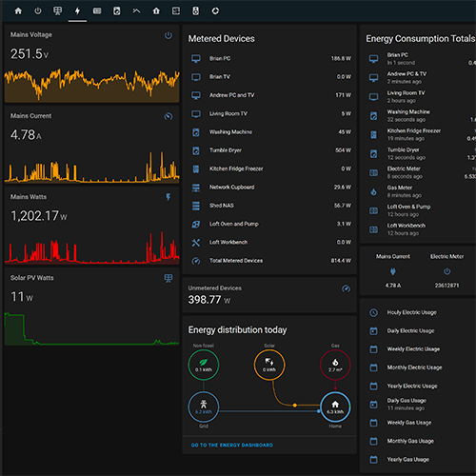The image size is (476, 476).
Task: Click the plug icon under Mains Current
Action: pos(393,271)
